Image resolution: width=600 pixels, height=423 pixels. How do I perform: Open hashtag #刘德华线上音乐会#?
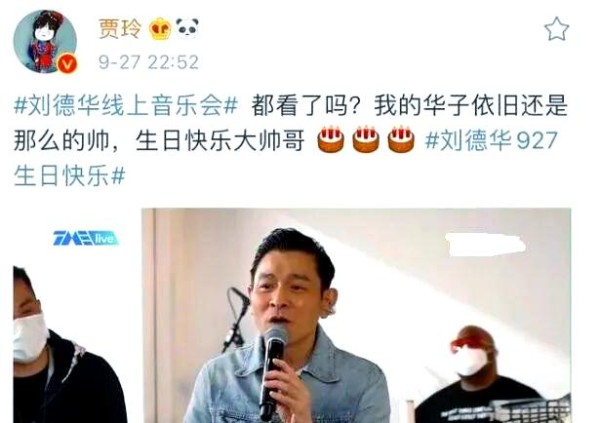126,106
